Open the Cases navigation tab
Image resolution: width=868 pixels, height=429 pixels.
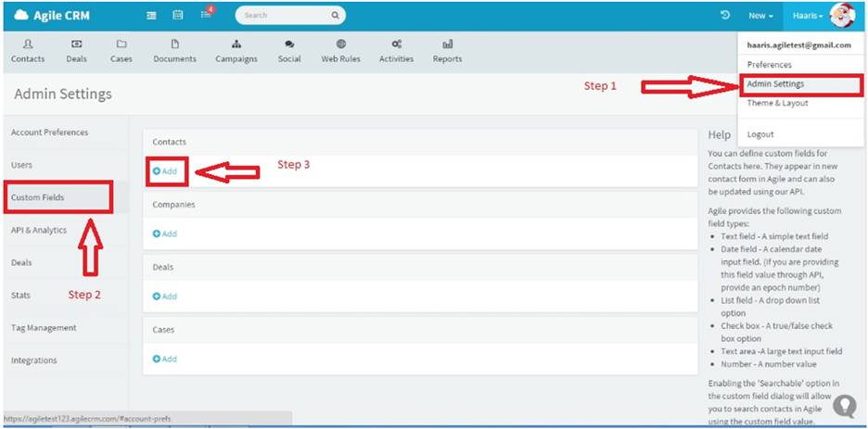tap(121, 52)
